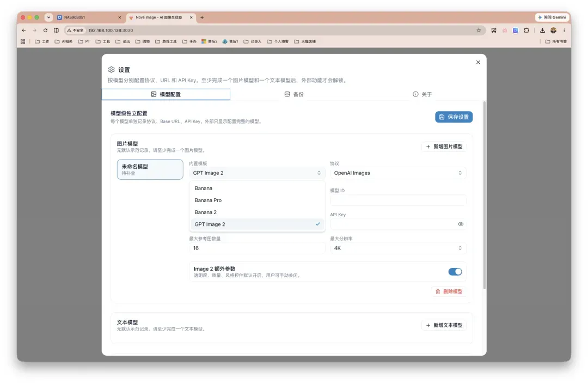This screenshot has height=384, width=588.
Task: Choose GPT Image 2 from template list
Action: point(257,224)
